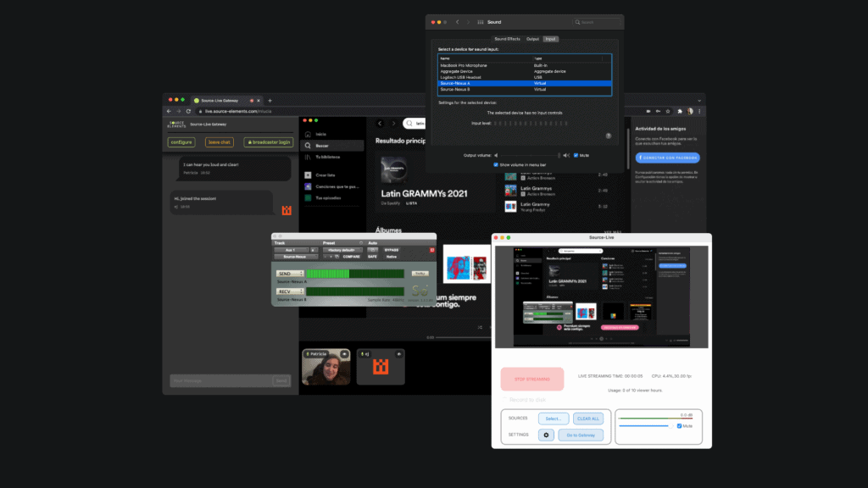Click the browser forward arrow in Chrome
The height and width of the screenshot is (488, 868).
pos(178,111)
